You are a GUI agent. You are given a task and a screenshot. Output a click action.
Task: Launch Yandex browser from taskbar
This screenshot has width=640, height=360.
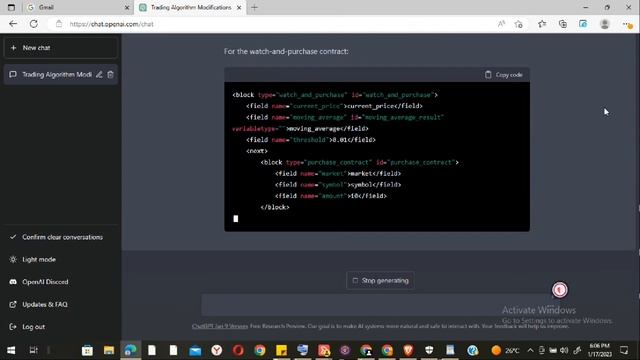click(x=217, y=350)
